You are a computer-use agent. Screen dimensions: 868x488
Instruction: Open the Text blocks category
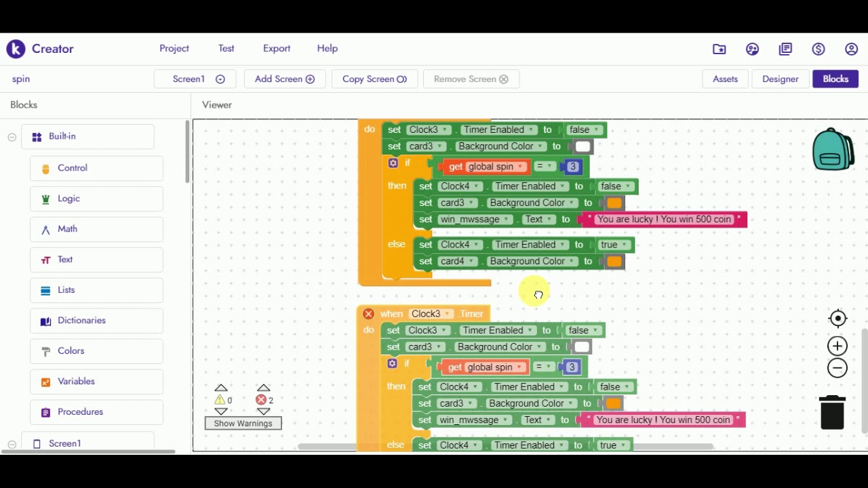click(96, 260)
